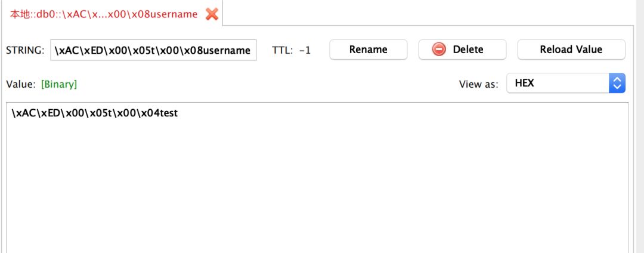The height and width of the screenshot is (253, 644).
Task: Click the TTL value -1
Action: [x=305, y=50]
